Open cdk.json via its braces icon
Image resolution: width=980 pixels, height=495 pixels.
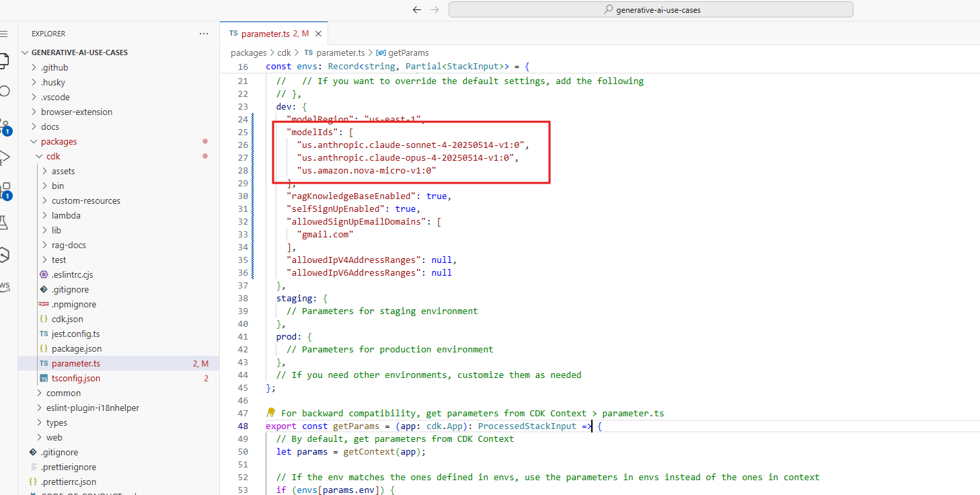[44, 319]
